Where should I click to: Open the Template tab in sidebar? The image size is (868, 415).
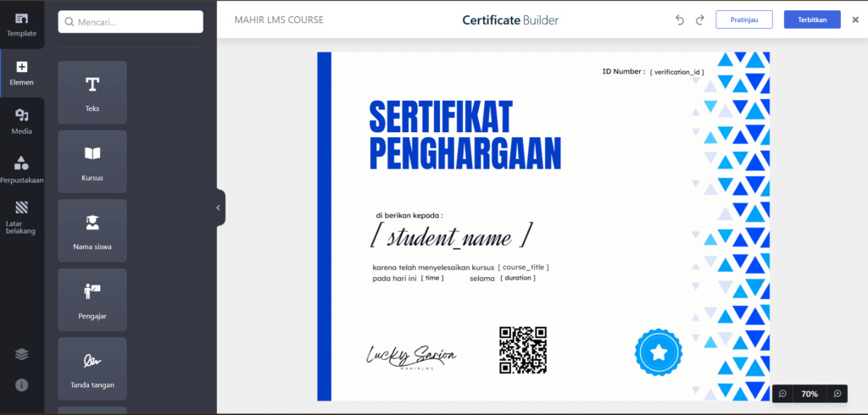click(x=21, y=24)
